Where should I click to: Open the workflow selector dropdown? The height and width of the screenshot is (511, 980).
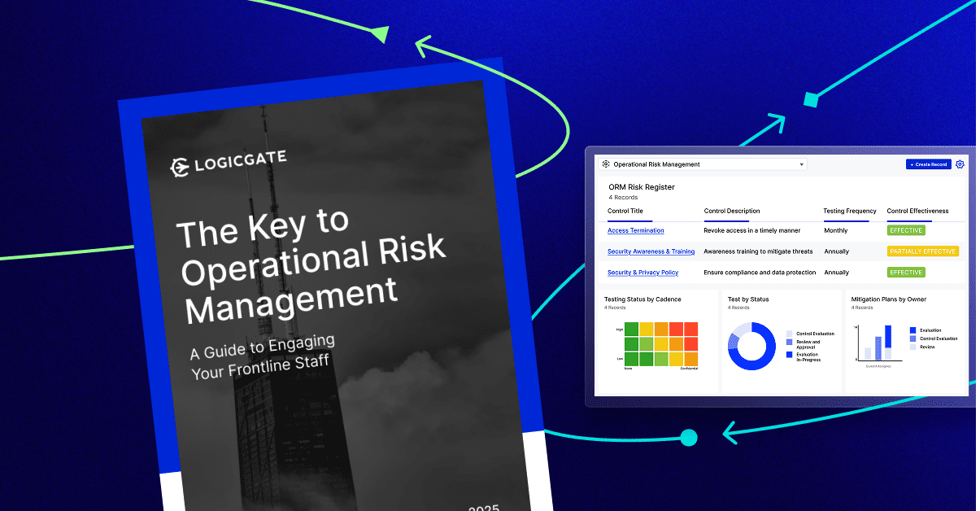click(702, 164)
